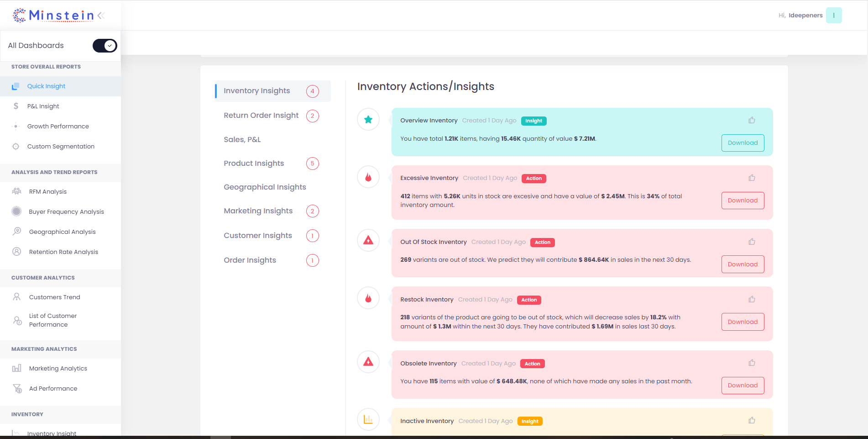Open the Return Order Insight tab
868x439 pixels.
pyautogui.click(x=261, y=116)
